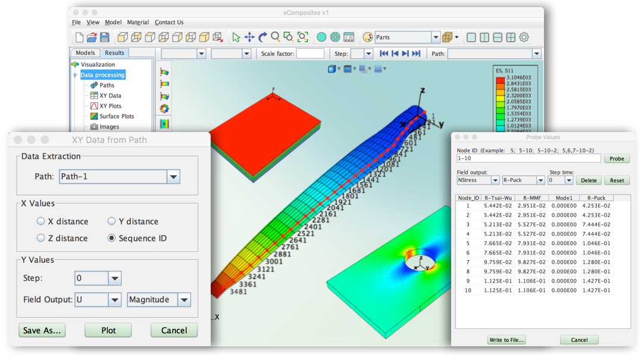Open the Path-1 dropdown

pos(173,177)
